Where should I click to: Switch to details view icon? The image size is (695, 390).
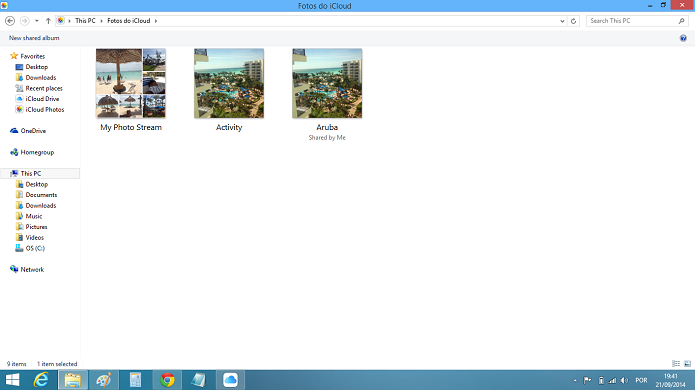(x=676, y=364)
